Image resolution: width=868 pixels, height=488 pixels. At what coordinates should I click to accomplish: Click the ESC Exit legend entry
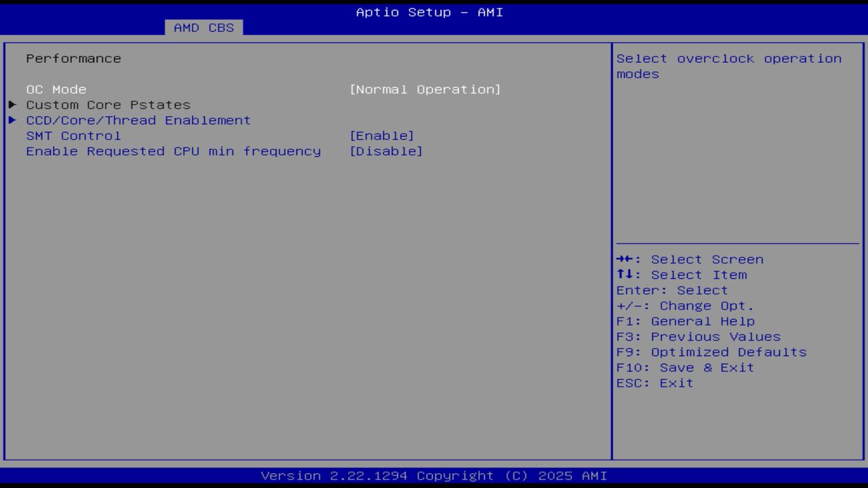pyautogui.click(x=654, y=382)
